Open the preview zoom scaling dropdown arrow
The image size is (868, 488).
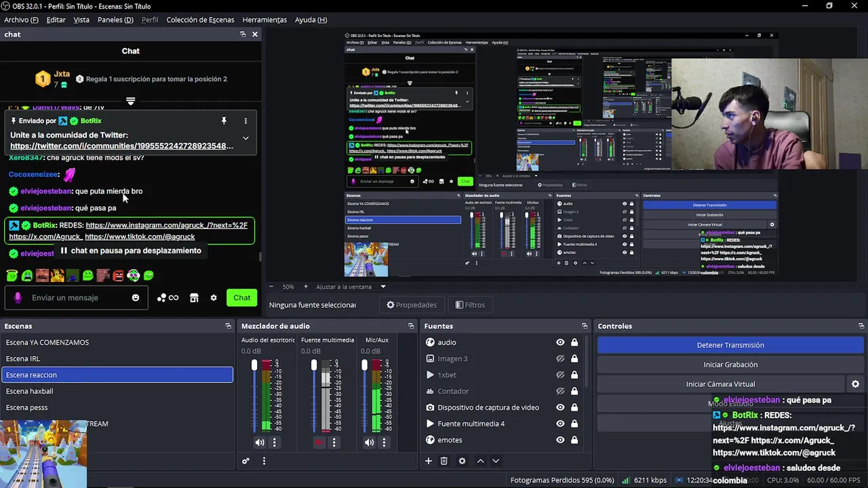(x=382, y=287)
